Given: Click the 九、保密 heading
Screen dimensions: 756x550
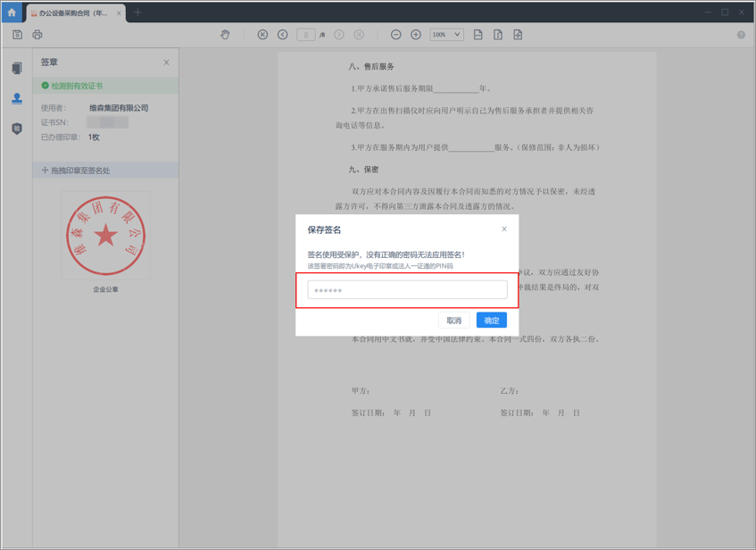Looking at the screenshot, I should (363, 170).
